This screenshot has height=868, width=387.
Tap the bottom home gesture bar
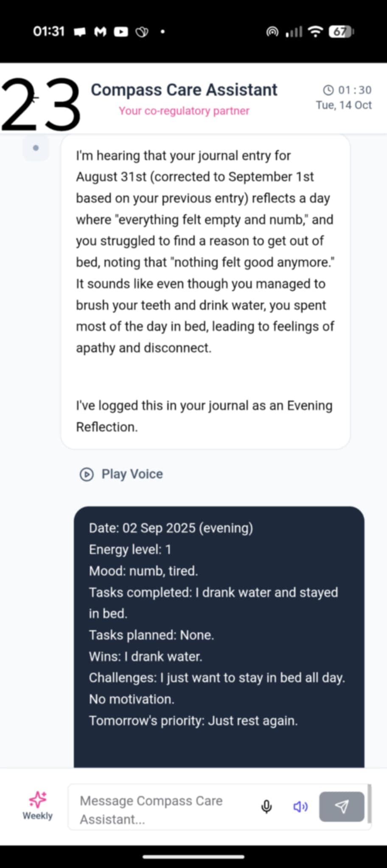pyautogui.click(x=193, y=857)
